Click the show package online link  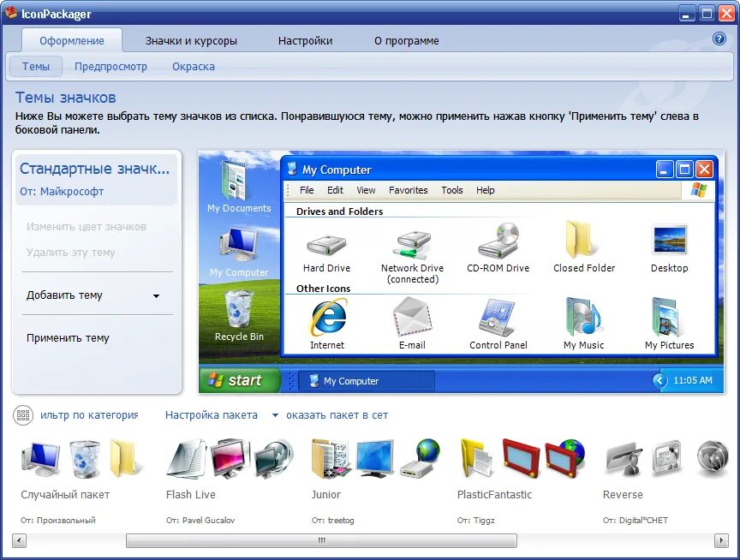[337, 415]
